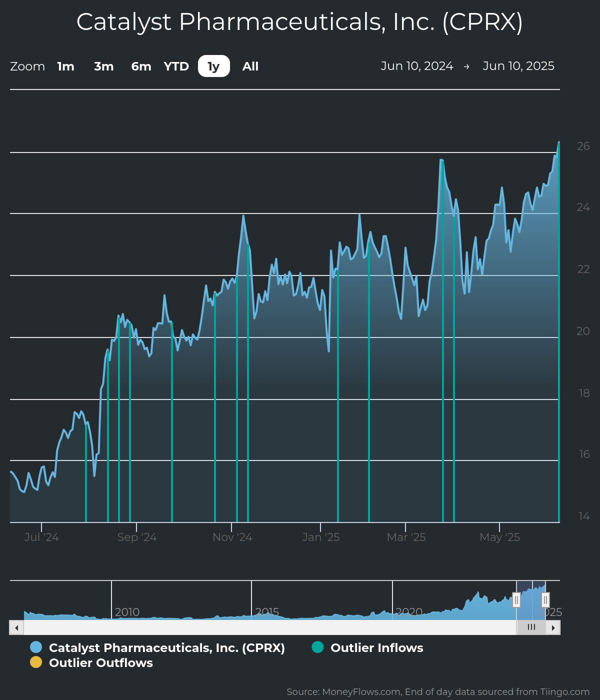600x700 pixels.
Task: Click the navigator left range handle
Action: click(516, 599)
